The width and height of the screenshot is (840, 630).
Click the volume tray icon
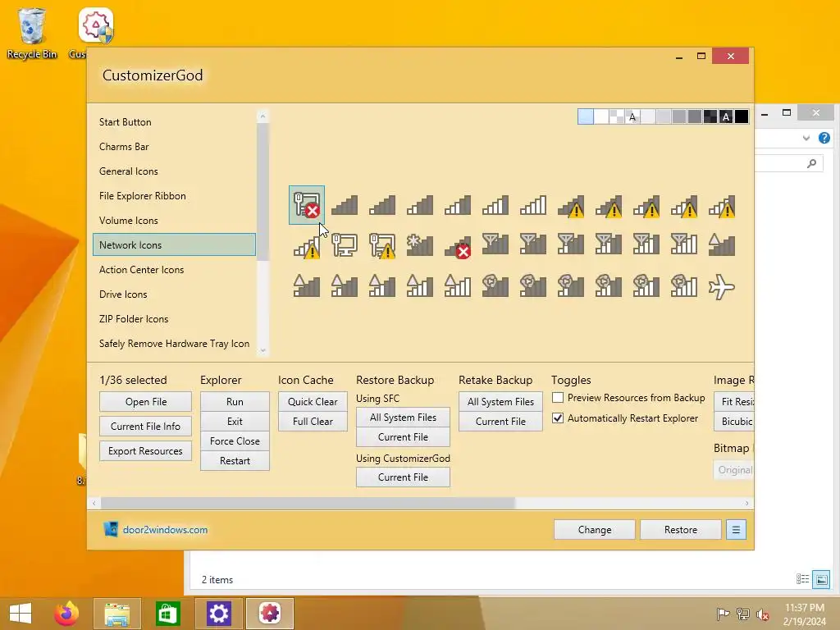click(x=763, y=614)
